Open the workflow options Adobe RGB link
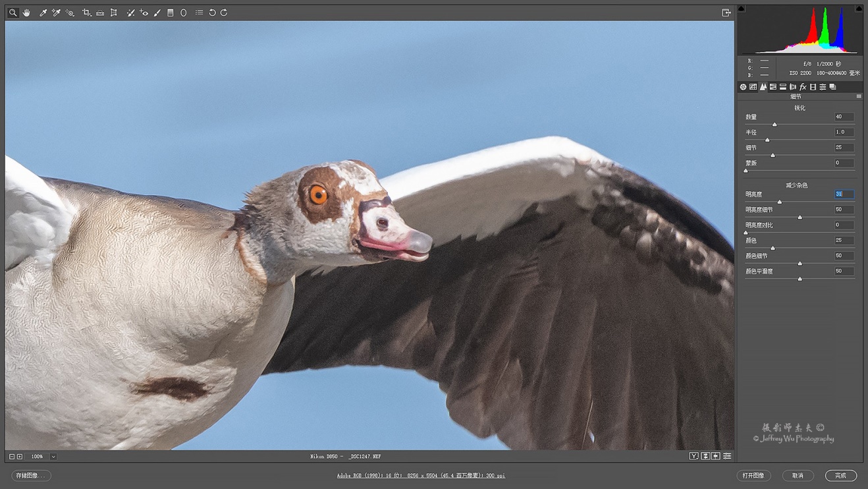Image resolution: width=868 pixels, height=489 pixels. [422, 475]
